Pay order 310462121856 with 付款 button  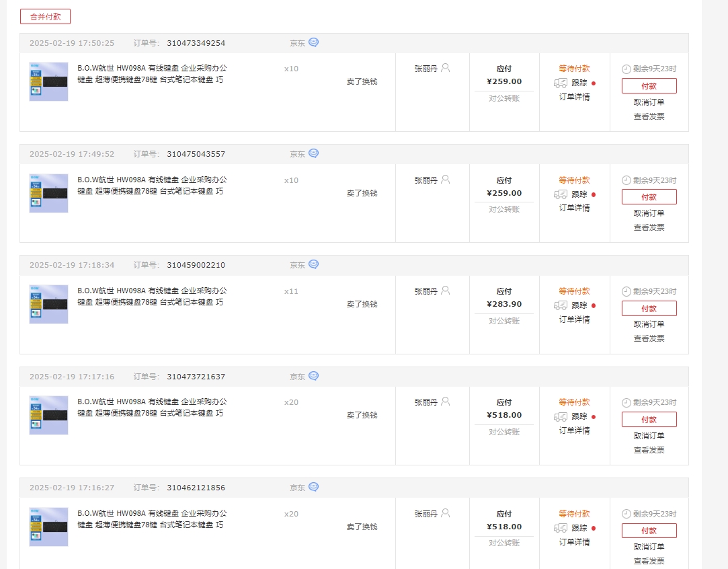pyautogui.click(x=649, y=531)
